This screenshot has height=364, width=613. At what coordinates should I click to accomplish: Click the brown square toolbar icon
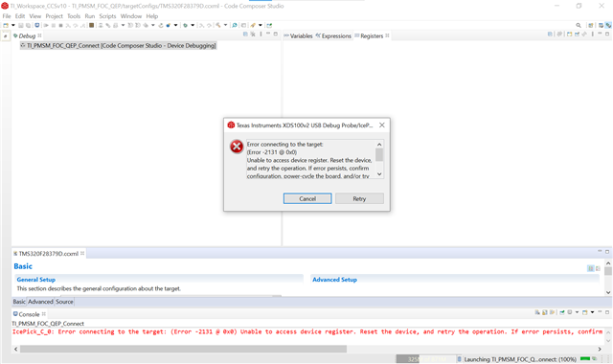coord(91,25)
